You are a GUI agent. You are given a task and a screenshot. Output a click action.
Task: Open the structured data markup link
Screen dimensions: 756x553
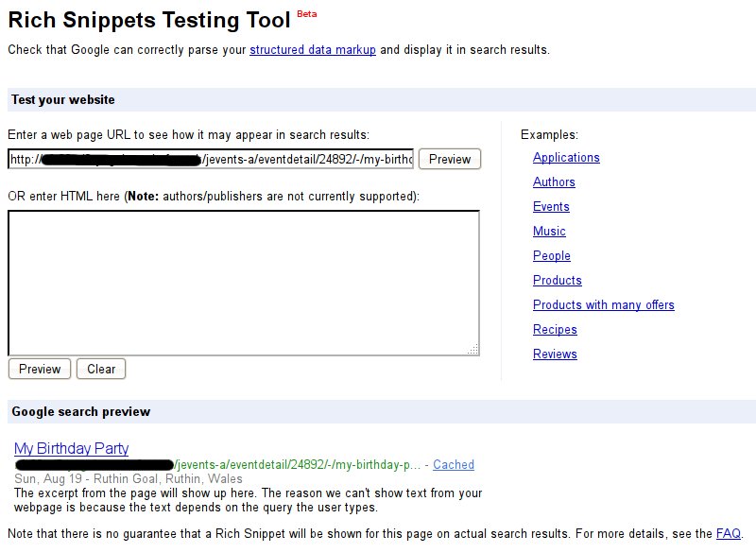click(313, 50)
